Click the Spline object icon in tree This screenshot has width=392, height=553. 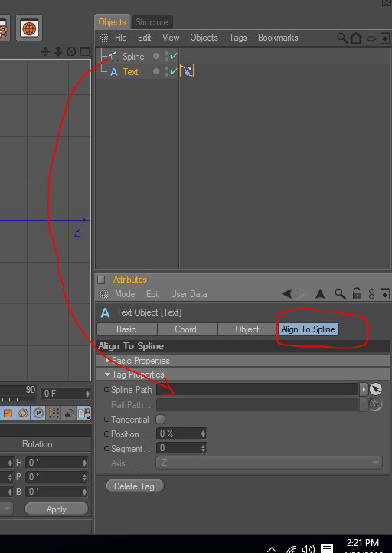pos(113,57)
